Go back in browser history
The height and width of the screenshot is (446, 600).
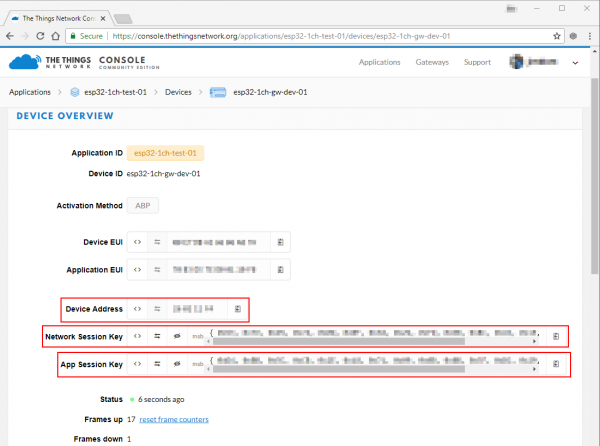tap(10, 36)
